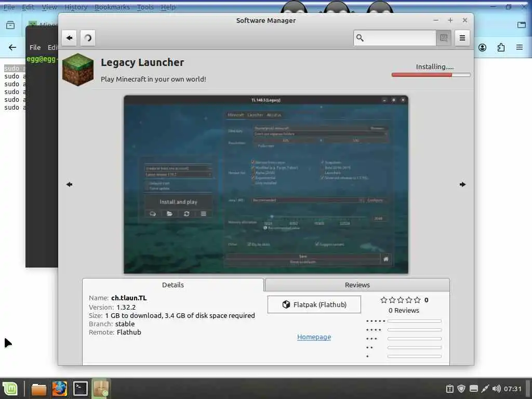Go back in Software Manager
The image size is (532, 399).
coord(69,37)
